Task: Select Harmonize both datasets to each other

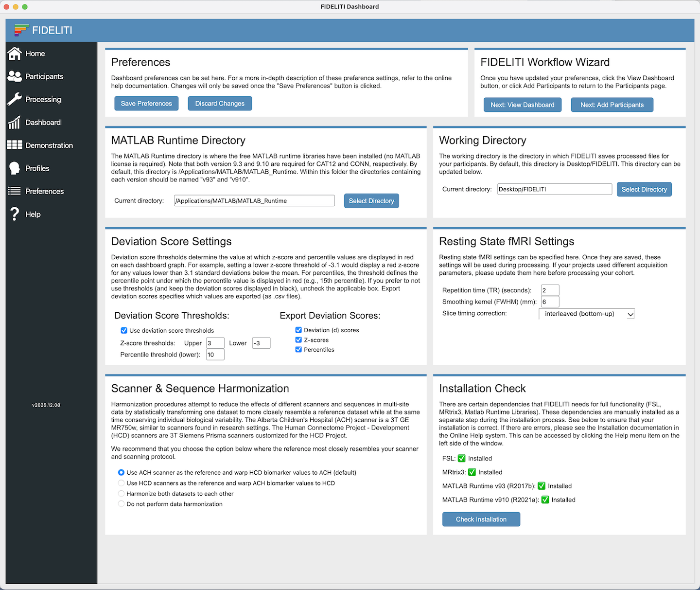Action: click(x=121, y=494)
